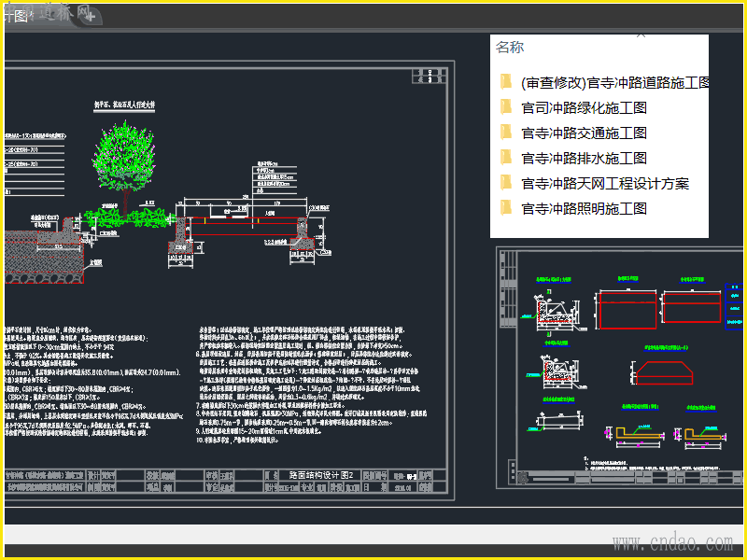Click the folder icon beside 官寺冲路照明施工图
The height and width of the screenshot is (560, 747).
coord(506,207)
